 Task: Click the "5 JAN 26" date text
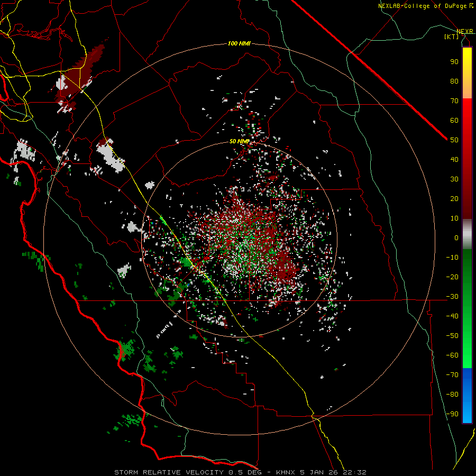point(318,472)
